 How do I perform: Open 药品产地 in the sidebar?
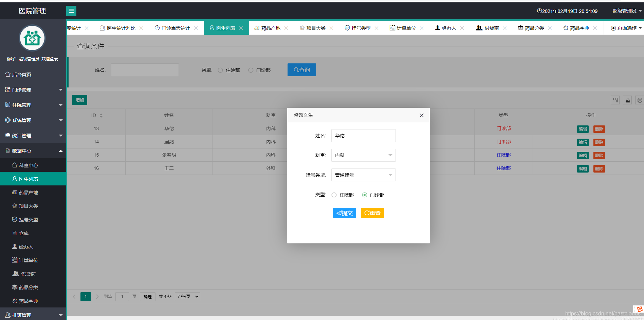tap(33, 193)
